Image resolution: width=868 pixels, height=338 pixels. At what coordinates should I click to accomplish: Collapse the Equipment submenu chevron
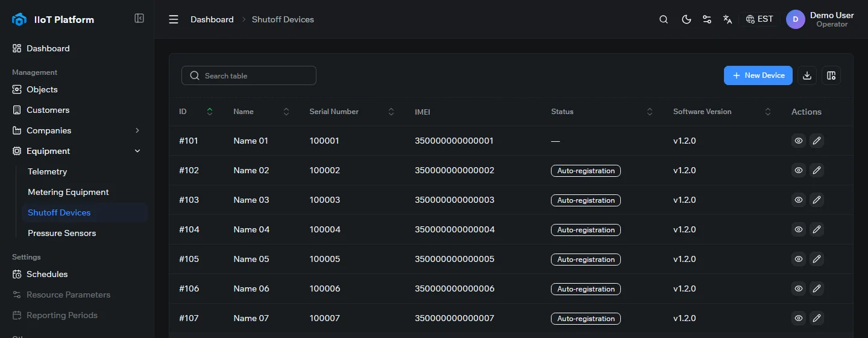coord(137,151)
